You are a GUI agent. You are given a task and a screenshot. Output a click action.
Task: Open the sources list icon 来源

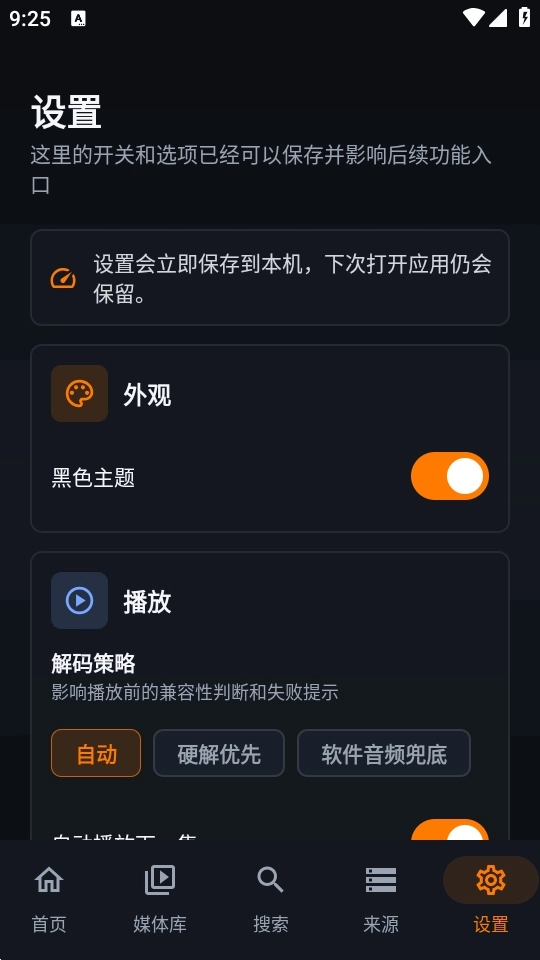[x=381, y=880]
